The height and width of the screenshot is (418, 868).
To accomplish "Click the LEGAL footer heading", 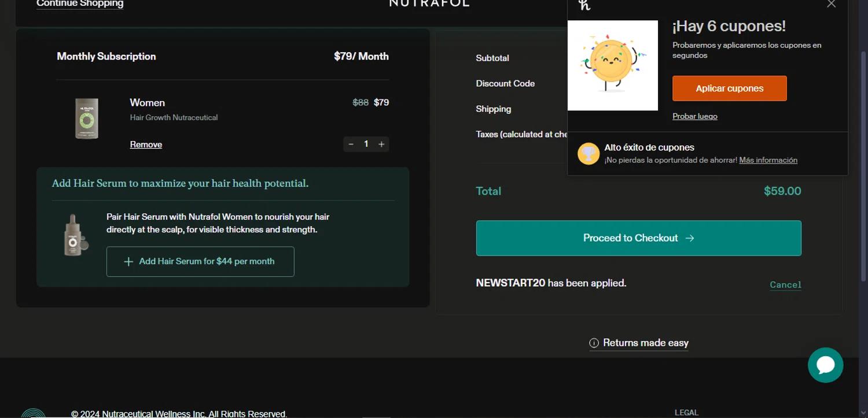I will coord(686,413).
